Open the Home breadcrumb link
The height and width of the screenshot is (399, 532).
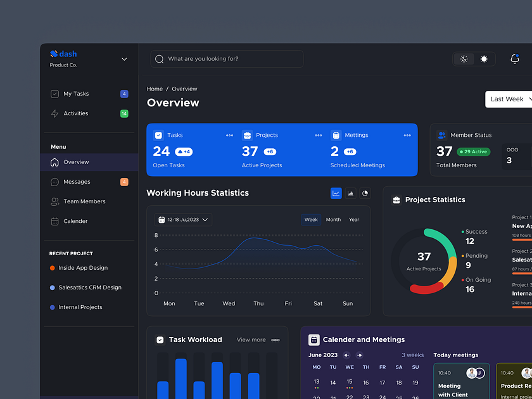155,89
